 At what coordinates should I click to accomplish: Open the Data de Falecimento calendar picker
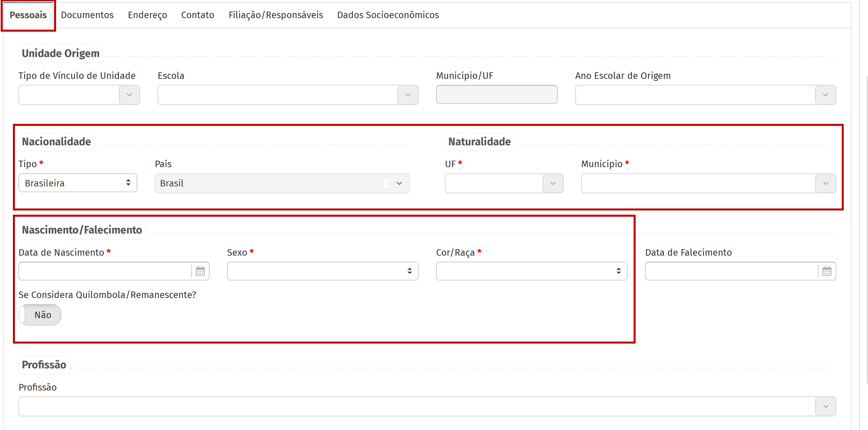(x=827, y=271)
